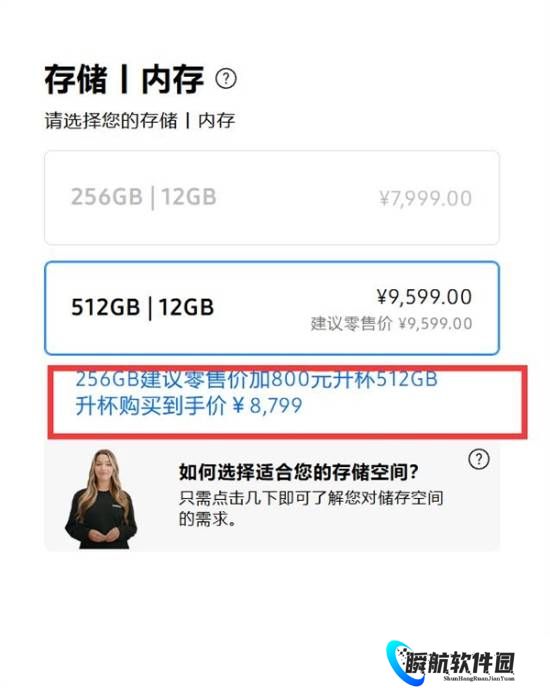This screenshot has height=688, width=550.
Task: Click the 256GB | 12GB label text
Action: tap(144, 197)
